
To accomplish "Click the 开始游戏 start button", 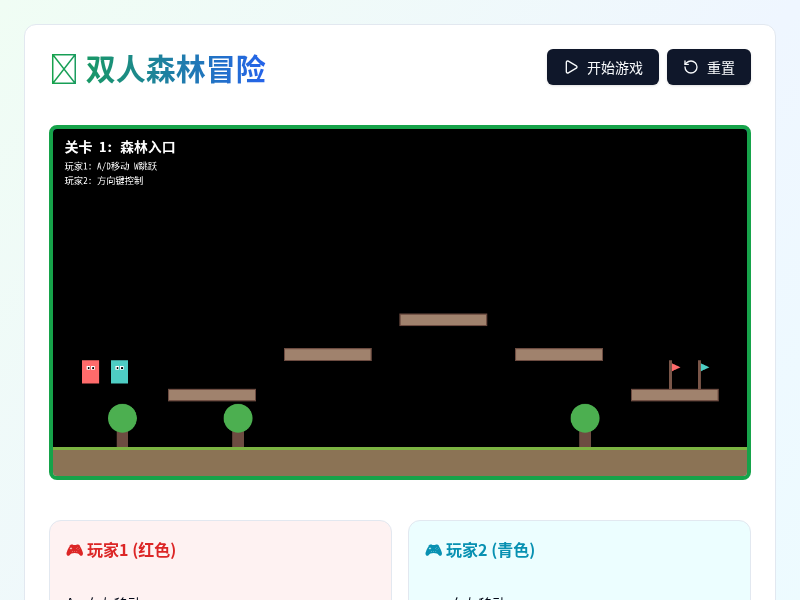I will pos(602,67).
